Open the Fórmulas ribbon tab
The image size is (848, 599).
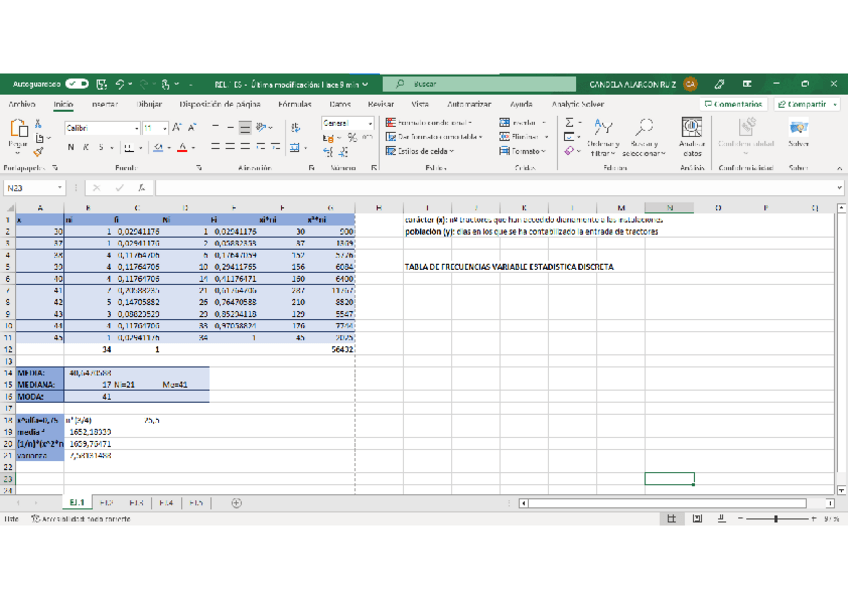point(294,104)
